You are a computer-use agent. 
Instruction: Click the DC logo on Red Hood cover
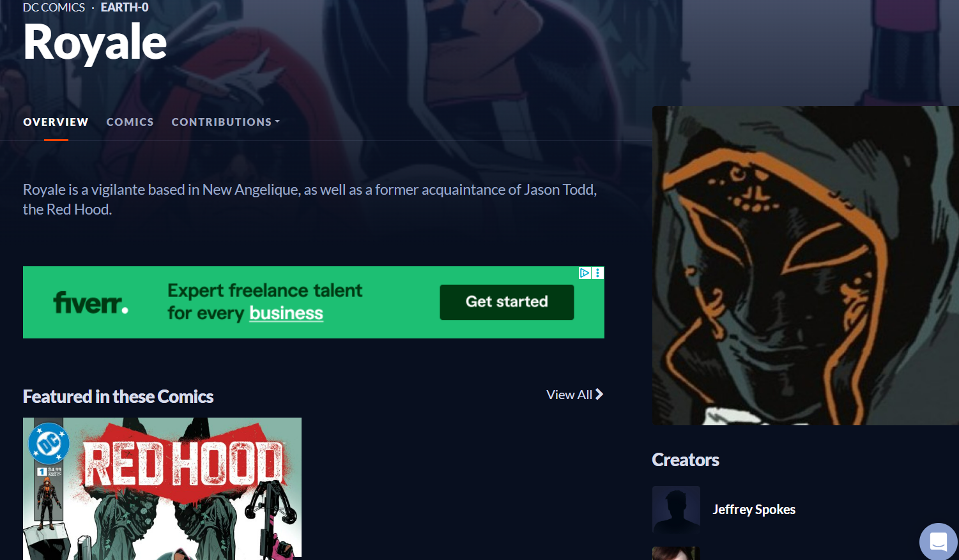click(49, 444)
